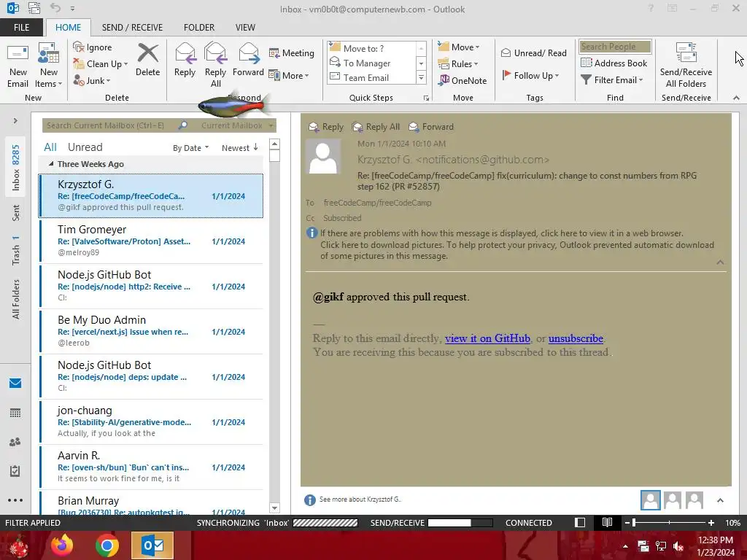Expand the folder pane chevron
This screenshot has height=560, width=747.
coord(15,121)
